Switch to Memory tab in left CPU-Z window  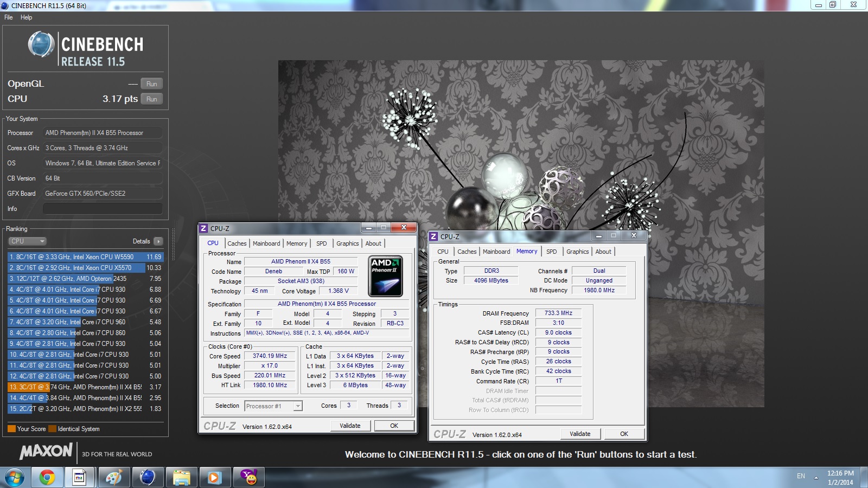click(x=297, y=243)
